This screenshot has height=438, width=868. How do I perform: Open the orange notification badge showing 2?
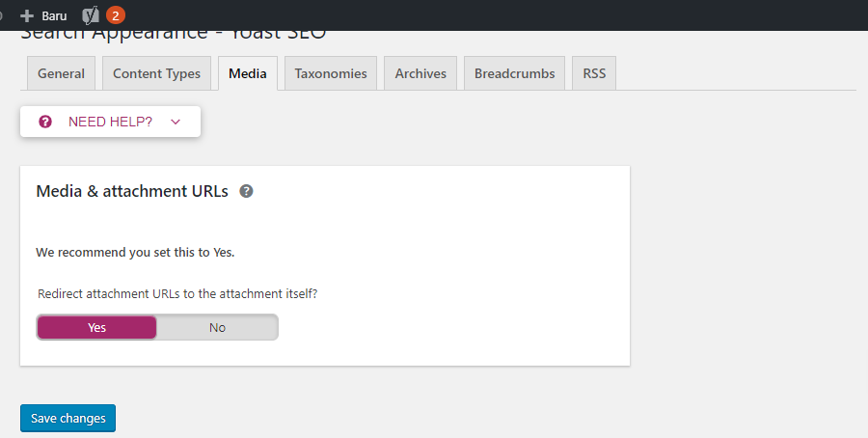tap(115, 15)
